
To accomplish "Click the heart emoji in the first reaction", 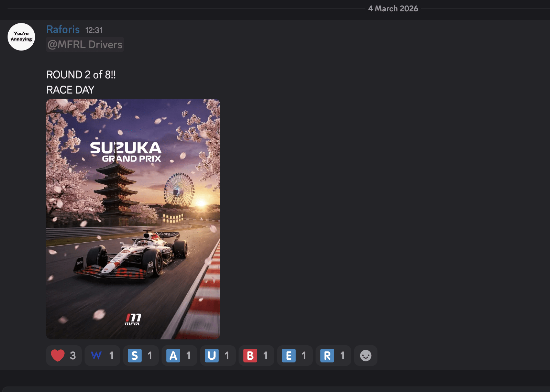I will coord(58,356).
